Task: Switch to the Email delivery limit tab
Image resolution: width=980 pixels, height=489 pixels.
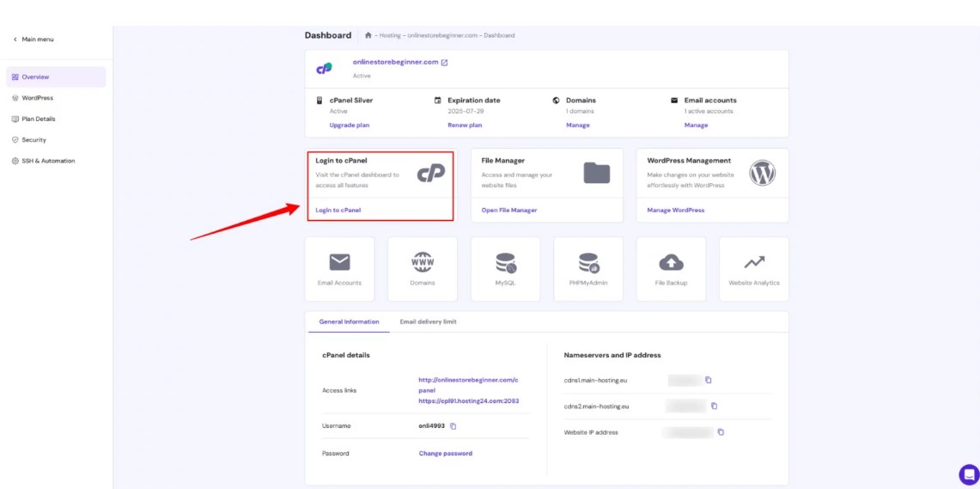Action: click(x=428, y=321)
